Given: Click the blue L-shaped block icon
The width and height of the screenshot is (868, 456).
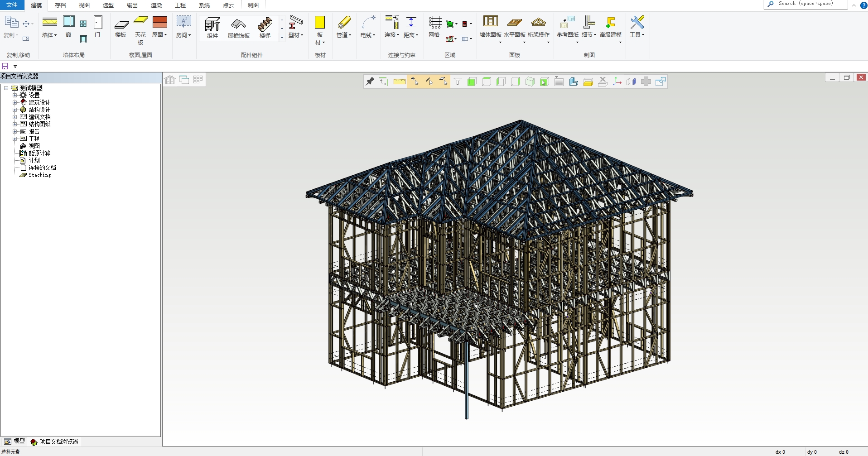Looking at the screenshot, I should 574,82.
